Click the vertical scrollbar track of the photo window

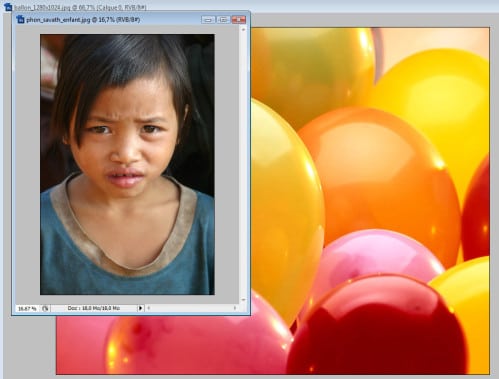coord(243,165)
